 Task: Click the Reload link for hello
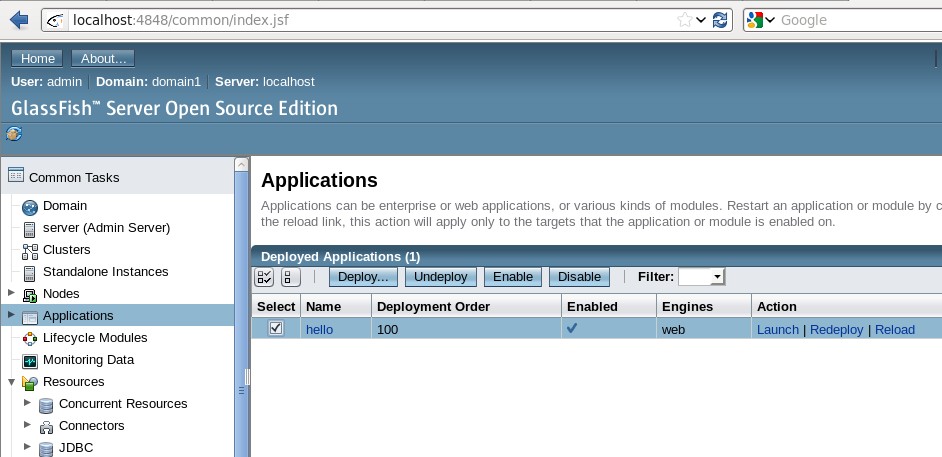pyautogui.click(x=895, y=330)
